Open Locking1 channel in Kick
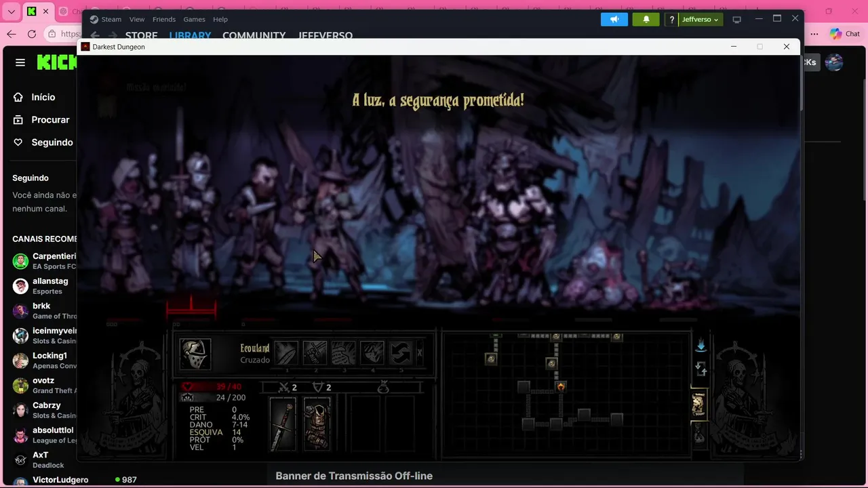Viewport: 868px width, 488px height. [44, 361]
